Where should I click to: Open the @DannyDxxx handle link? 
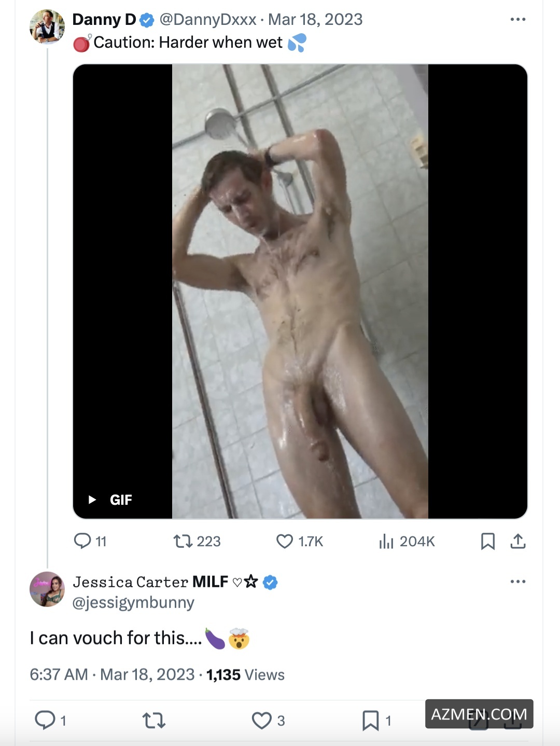point(208,20)
